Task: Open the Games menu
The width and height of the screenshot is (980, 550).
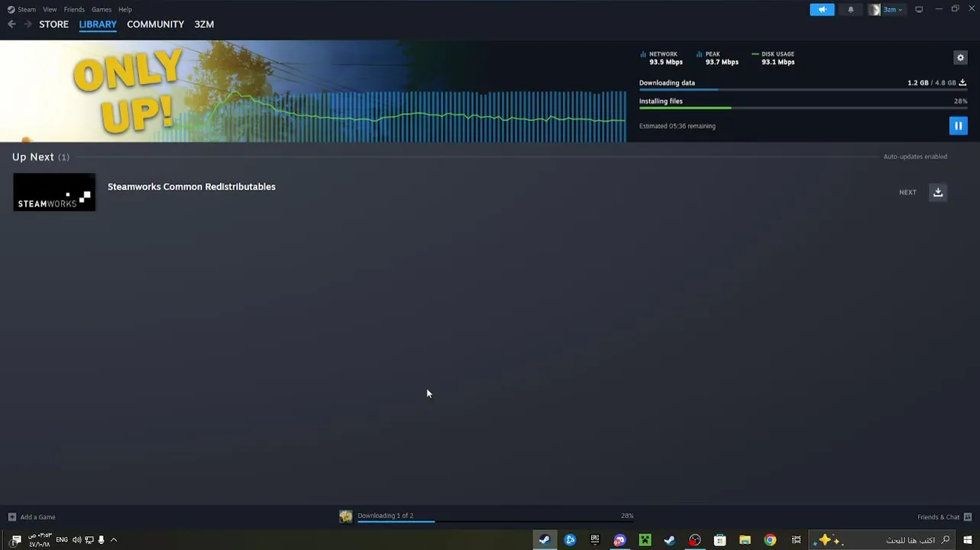Action: pos(101,9)
